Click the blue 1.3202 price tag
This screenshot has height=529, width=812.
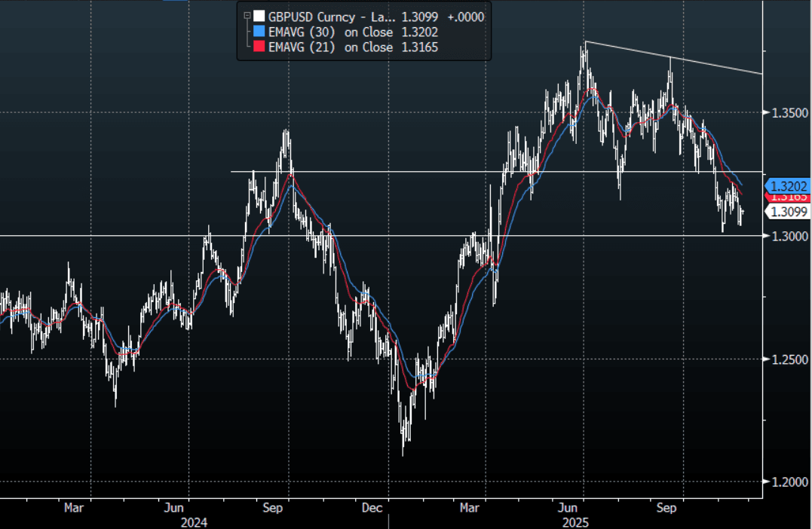coord(787,186)
